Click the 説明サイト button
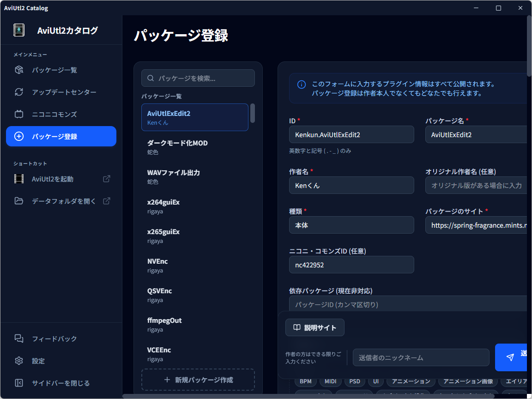Image resolution: width=532 pixels, height=399 pixels. pyautogui.click(x=314, y=327)
